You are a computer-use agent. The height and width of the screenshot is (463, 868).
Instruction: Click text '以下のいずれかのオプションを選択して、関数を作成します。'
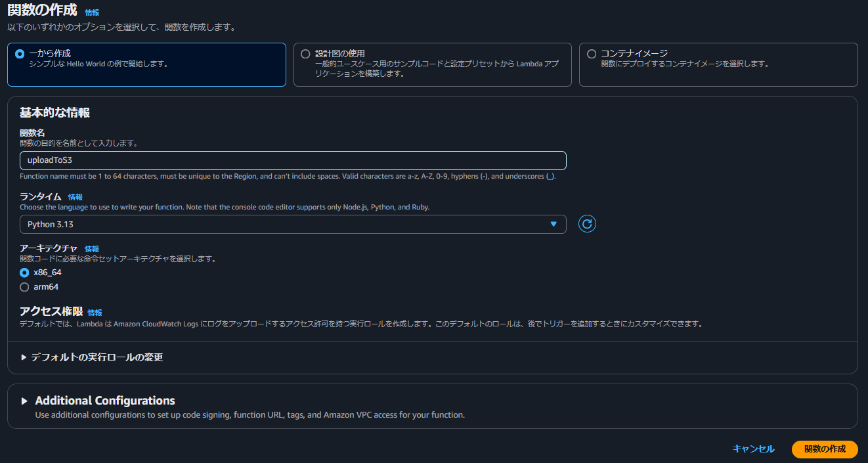pos(121,28)
